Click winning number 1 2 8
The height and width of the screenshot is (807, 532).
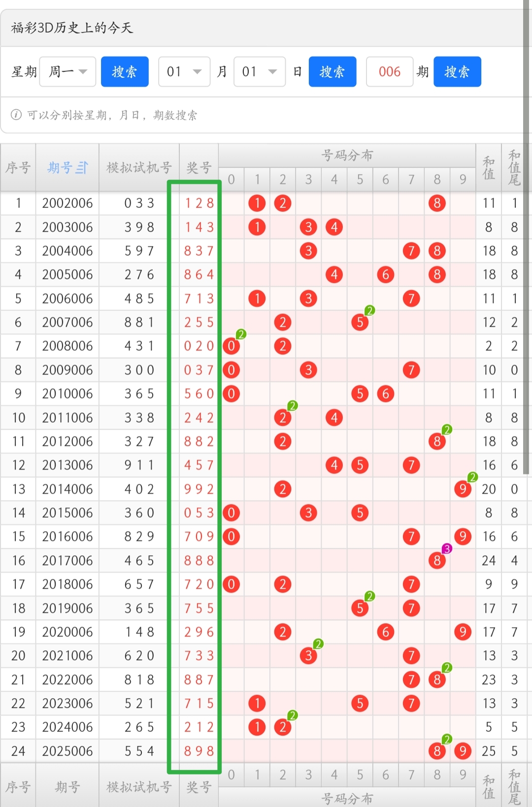click(x=199, y=203)
